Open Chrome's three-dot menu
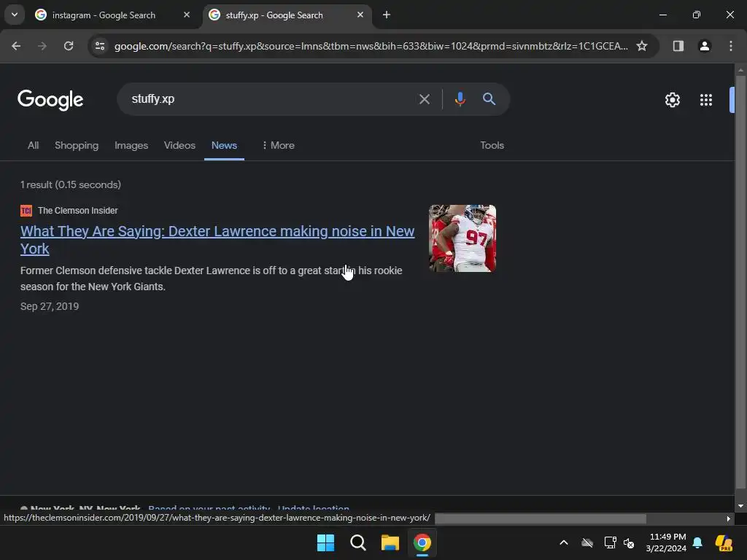The height and width of the screenshot is (560, 747). click(x=730, y=46)
